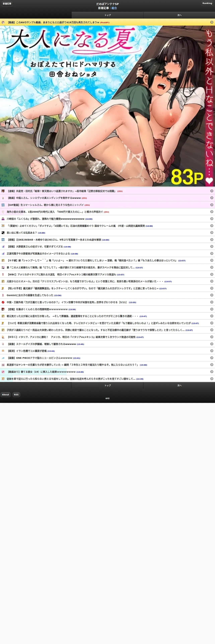
Task: Click the arrow on the 【WBC】アメリカがイタリアに敗れる row
Action: click(212, 274)
